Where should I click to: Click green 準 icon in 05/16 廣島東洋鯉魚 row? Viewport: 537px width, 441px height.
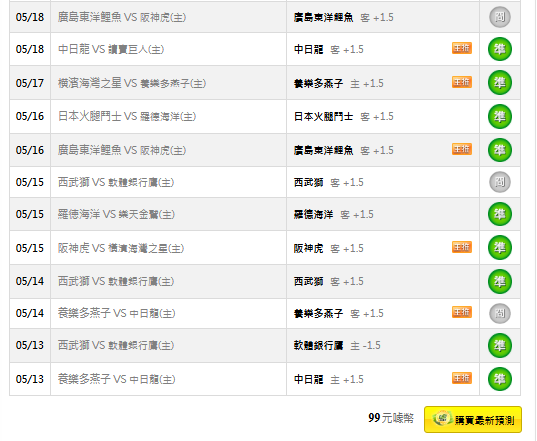[500, 150]
